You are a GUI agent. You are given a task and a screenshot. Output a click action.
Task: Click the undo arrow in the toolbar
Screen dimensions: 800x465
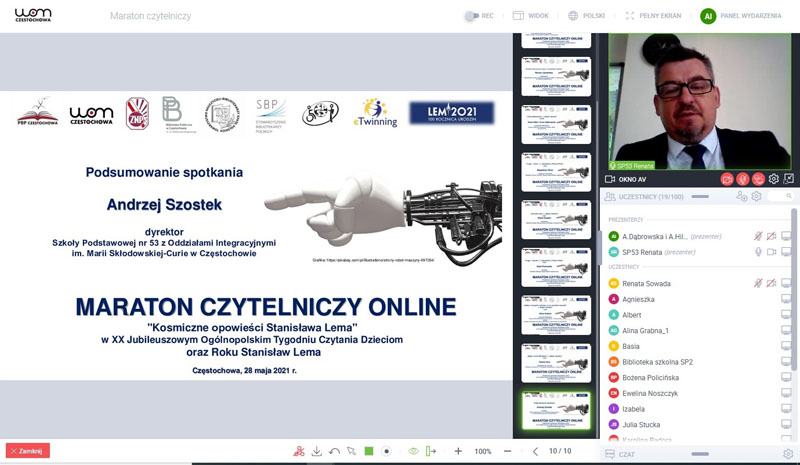click(334, 451)
